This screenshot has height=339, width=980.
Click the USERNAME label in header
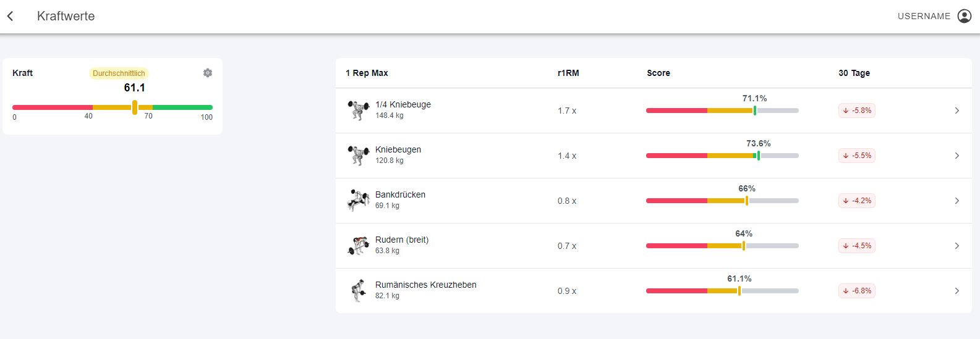tap(924, 16)
